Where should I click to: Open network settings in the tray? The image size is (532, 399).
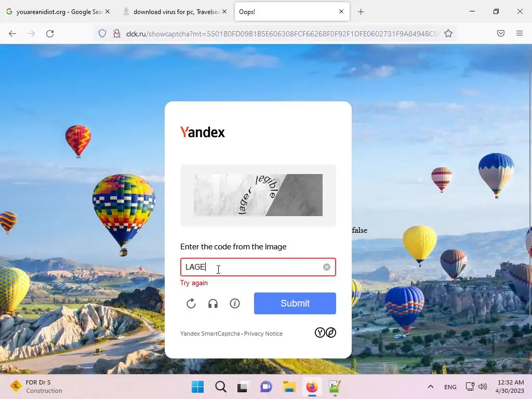point(470,387)
